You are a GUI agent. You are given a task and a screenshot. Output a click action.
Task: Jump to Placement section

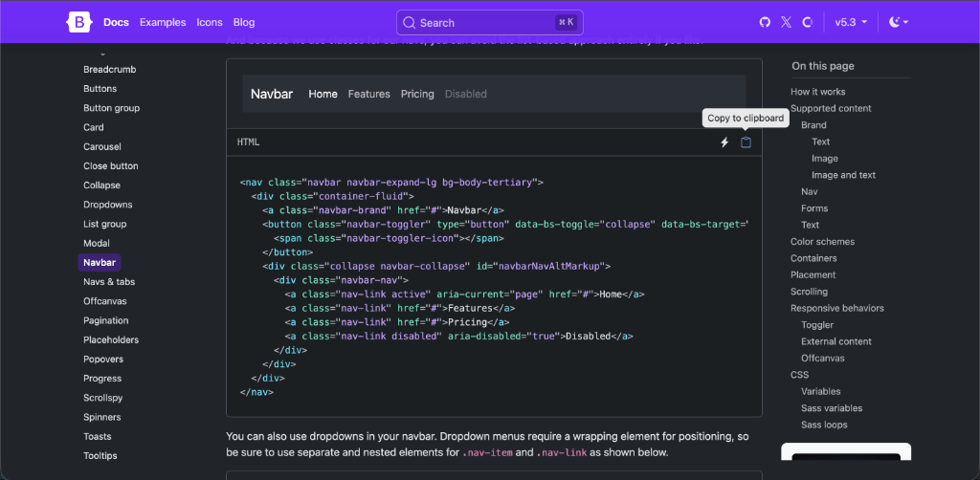813,274
